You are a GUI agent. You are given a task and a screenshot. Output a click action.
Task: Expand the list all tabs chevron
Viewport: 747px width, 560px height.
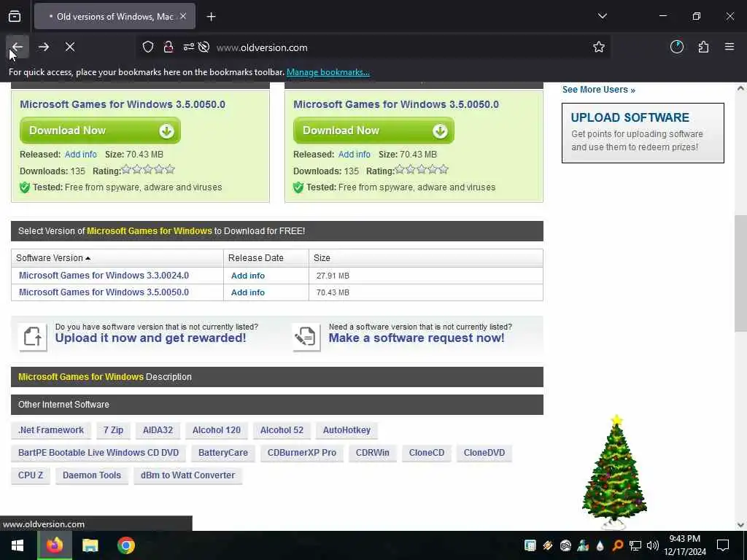(602, 16)
